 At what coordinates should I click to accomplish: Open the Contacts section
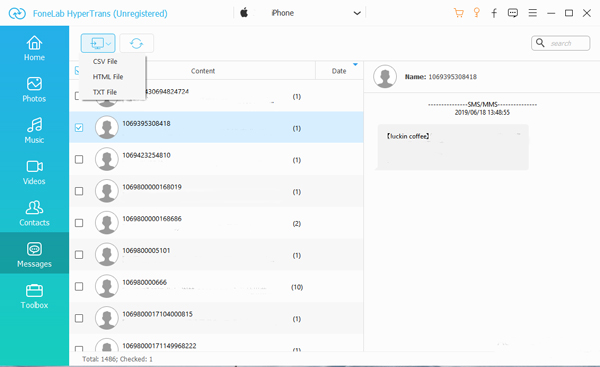[34, 214]
